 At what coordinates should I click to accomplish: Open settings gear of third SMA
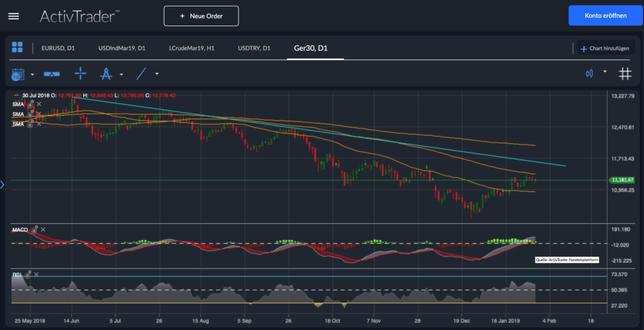(x=31, y=124)
